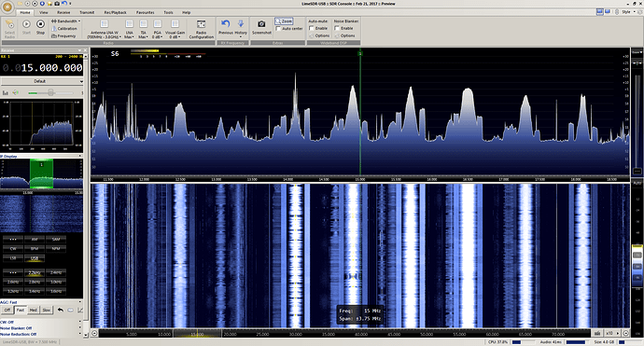Screen dimensions: 644x346
Task: Open Noise Blanker Options
Action: click(x=344, y=35)
